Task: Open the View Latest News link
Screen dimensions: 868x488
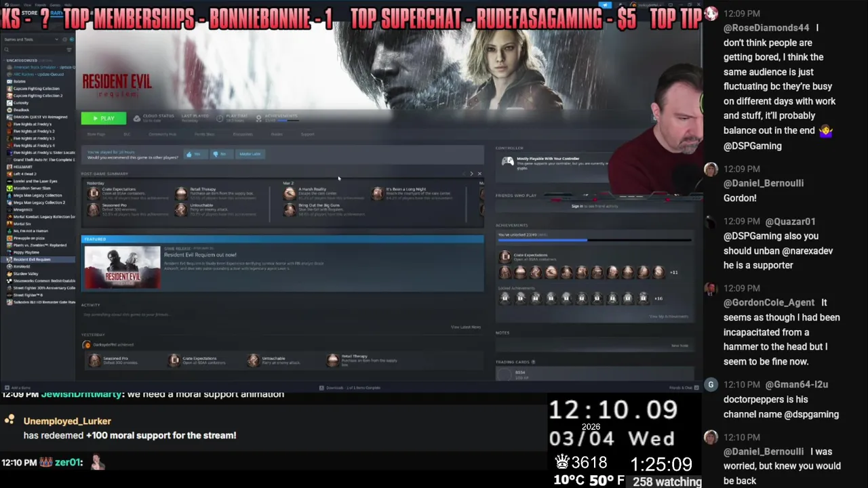Action: [465, 327]
